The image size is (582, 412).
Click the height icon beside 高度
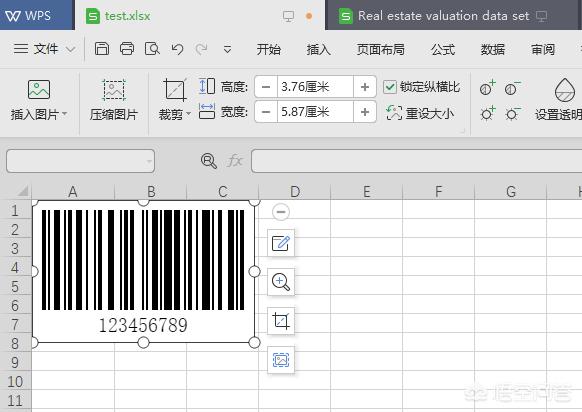[x=207, y=86]
